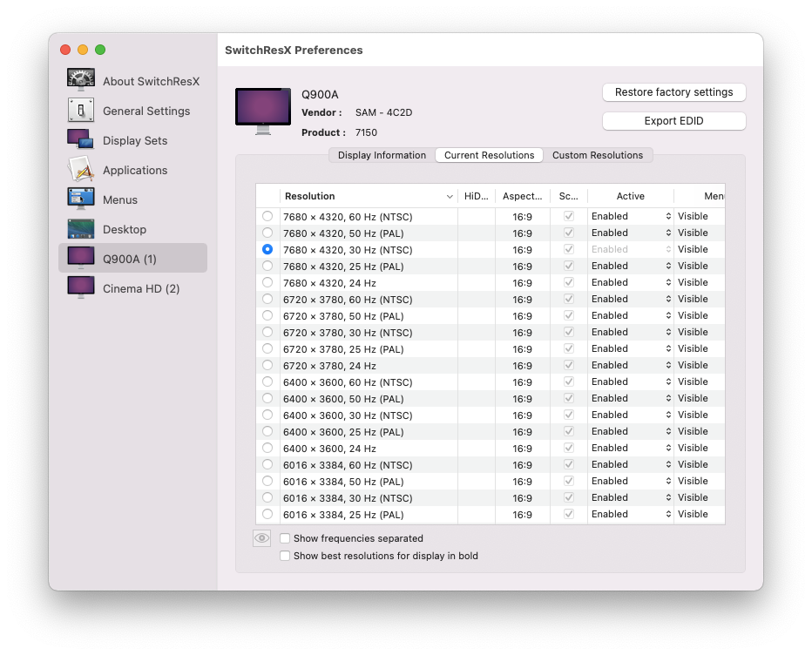Open Applications icon in sidebar
The width and height of the screenshot is (812, 655).
81,169
